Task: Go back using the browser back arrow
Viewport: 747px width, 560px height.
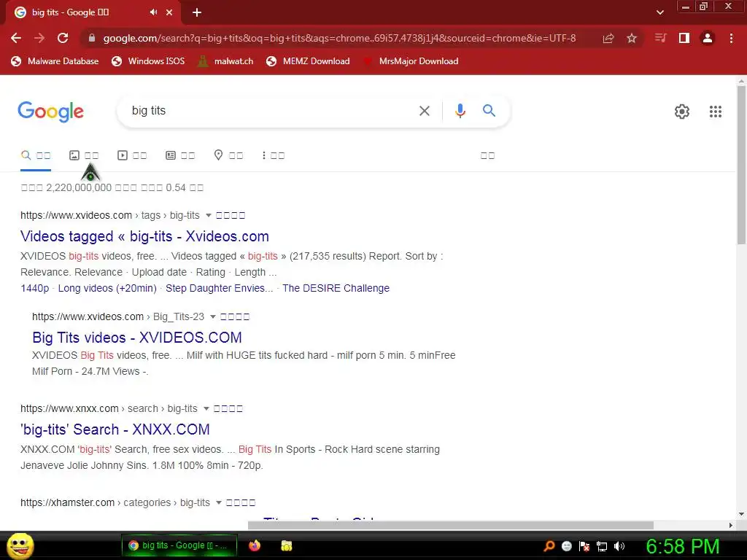Action: pos(16,38)
